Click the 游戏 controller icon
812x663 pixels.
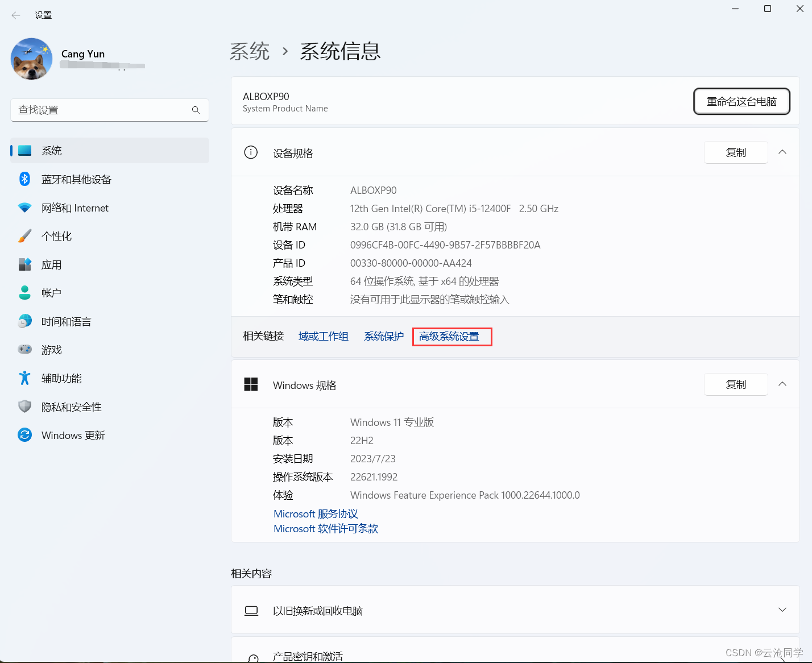tap(25, 350)
